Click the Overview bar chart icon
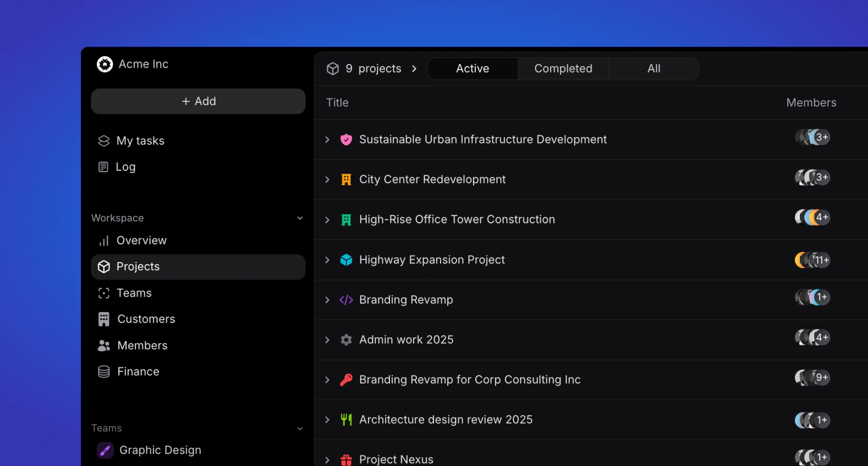 click(103, 241)
